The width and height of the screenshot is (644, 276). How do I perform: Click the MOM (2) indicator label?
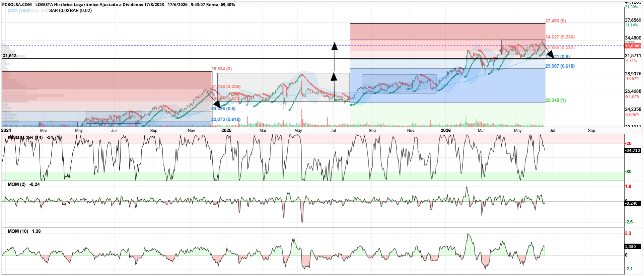tap(17, 184)
